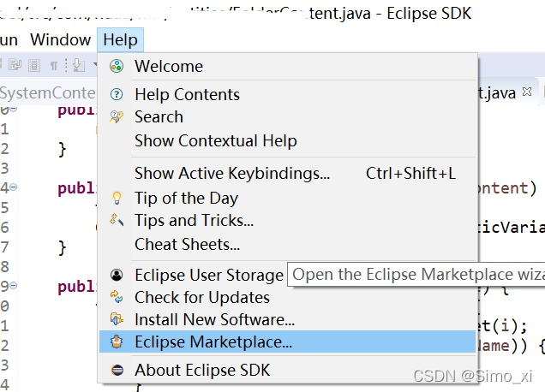545x392 pixels.
Task: Launch Eclipse Marketplace entry
Action: 287,342
